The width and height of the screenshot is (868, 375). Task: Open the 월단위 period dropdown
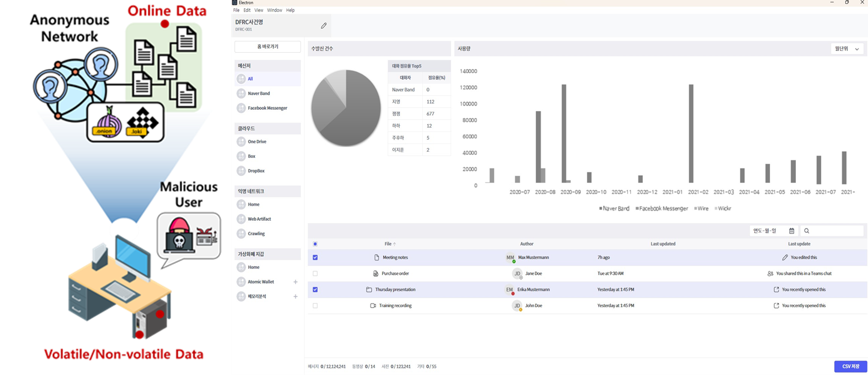tap(847, 49)
